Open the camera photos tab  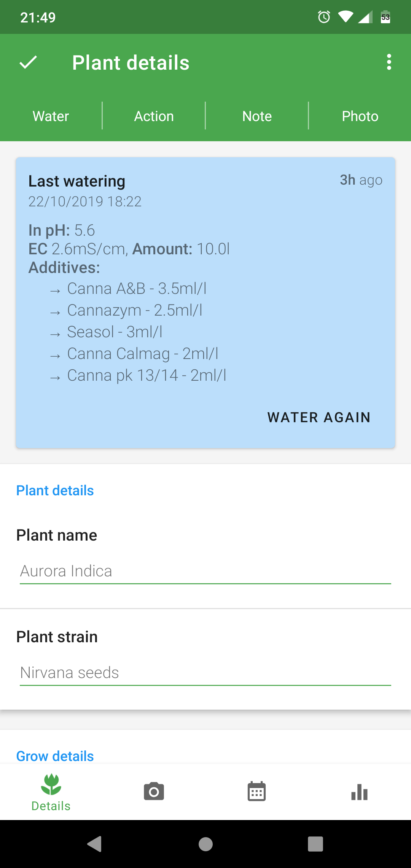pos(154,792)
